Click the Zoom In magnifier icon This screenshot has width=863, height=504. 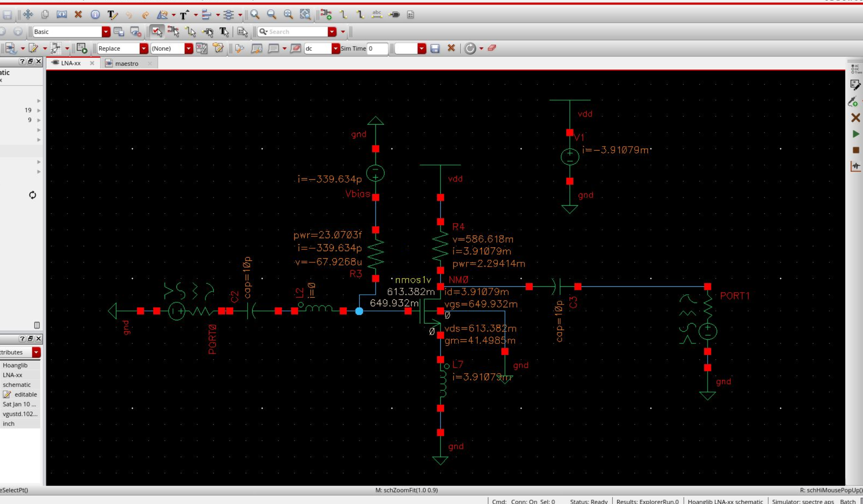click(255, 14)
